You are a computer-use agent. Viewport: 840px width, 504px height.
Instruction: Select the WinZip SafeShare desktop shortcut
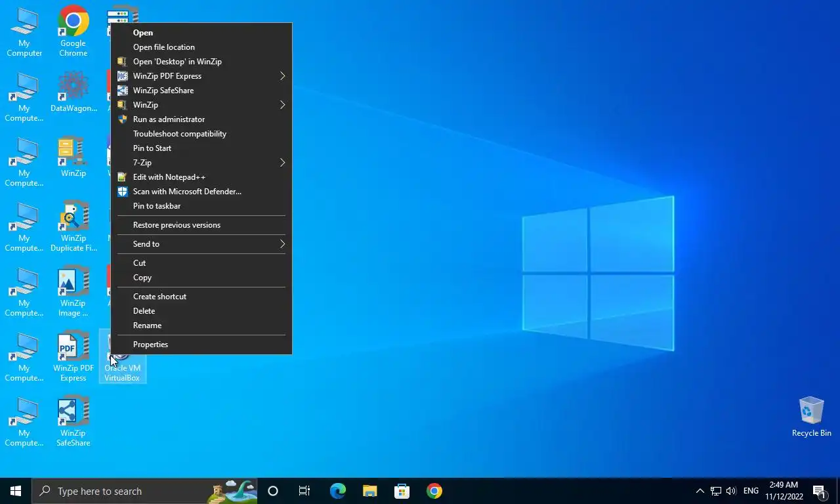73,421
